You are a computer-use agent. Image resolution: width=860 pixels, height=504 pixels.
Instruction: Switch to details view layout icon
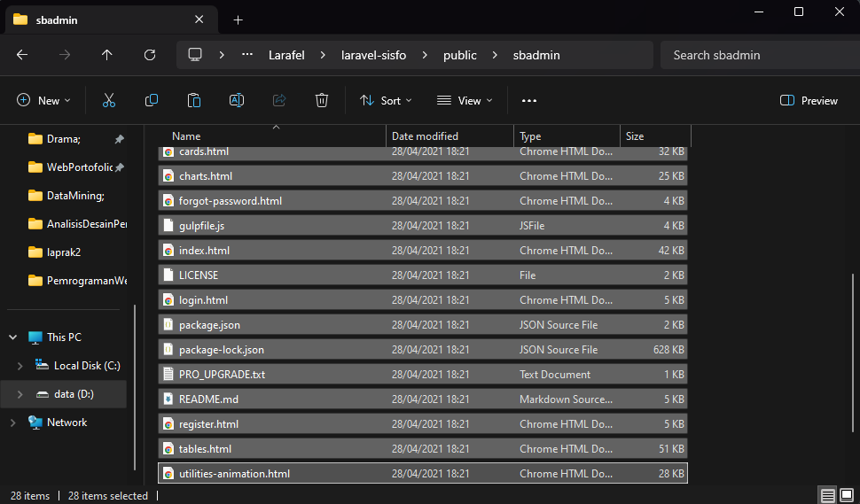tap(827, 495)
